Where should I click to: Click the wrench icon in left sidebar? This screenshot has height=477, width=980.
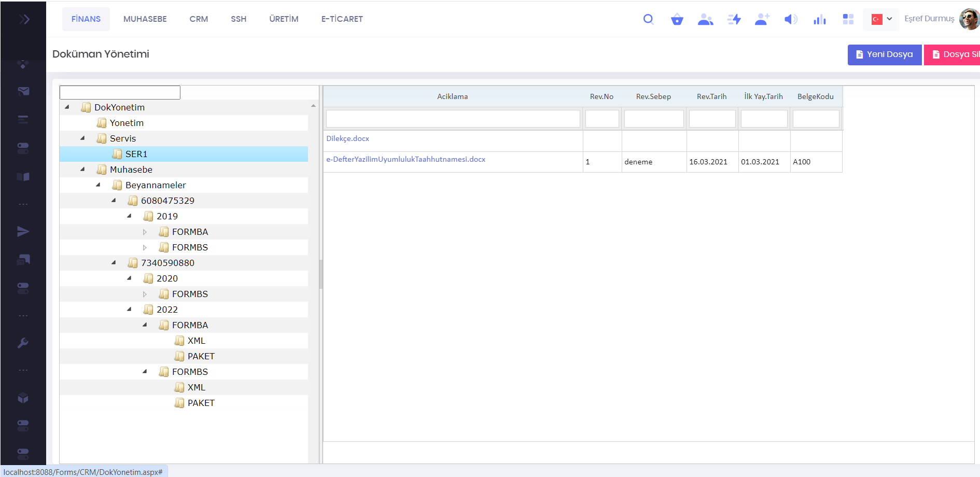click(x=23, y=343)
